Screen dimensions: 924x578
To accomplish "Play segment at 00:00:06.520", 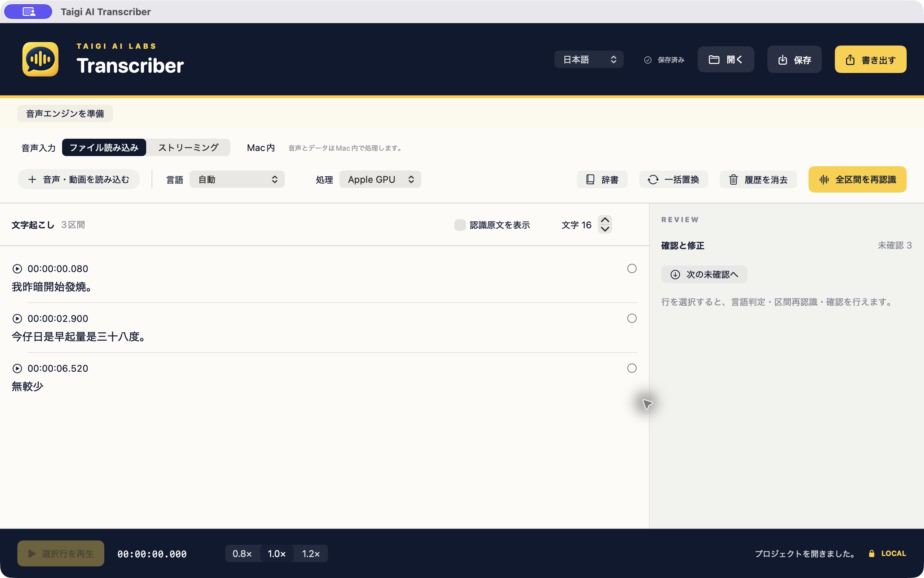I will coord(17,368).
